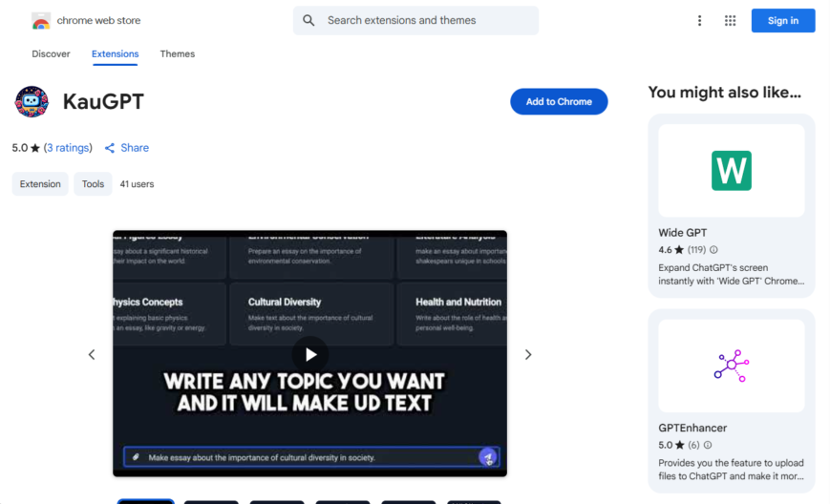Click info icon next to GPTEnhancer rating
The height and width of the screenshot is (504, 830).
pos(707,445)
